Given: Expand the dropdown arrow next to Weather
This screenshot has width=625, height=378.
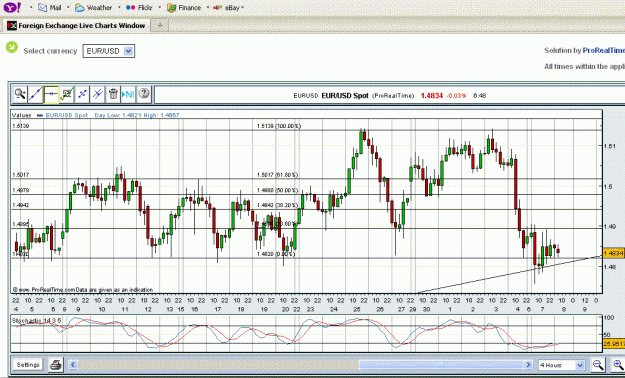Looking at the screenshot, I should pyautogui.click(x=118, y=8).
